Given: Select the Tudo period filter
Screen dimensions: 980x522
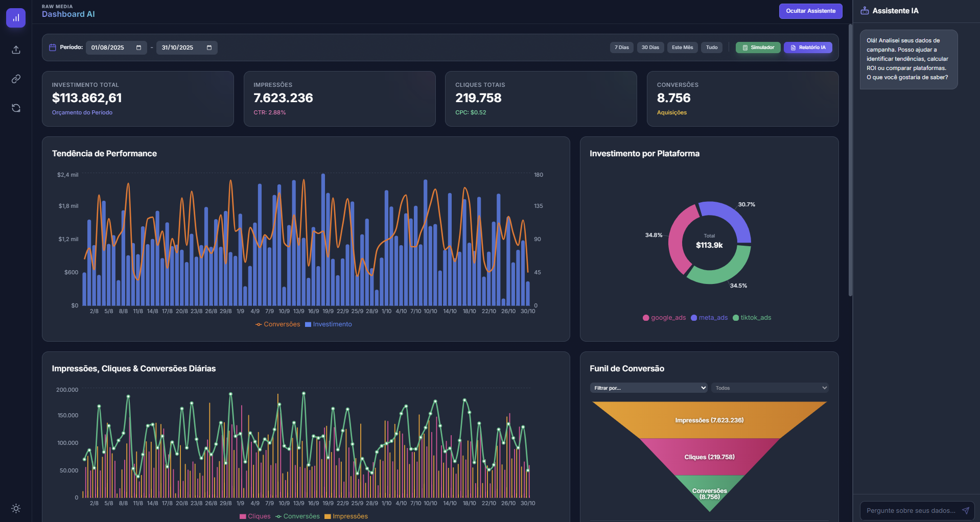Looking at the screenshot, I should 711,48.
